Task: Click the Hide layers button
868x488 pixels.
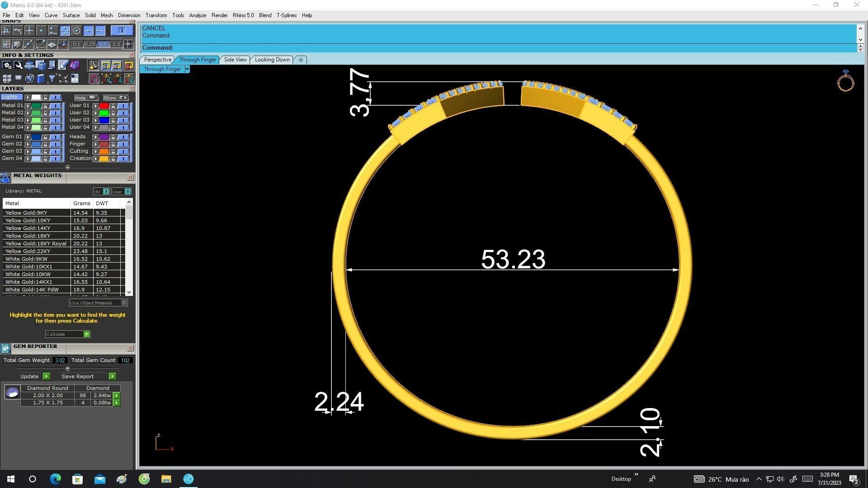Action: (x=86, y=98)
